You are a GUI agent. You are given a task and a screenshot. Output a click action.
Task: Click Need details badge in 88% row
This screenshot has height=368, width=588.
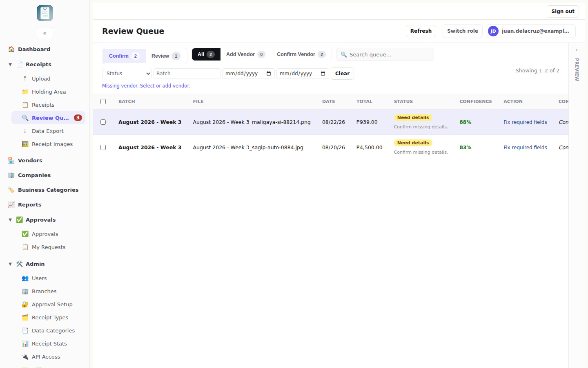pyautogui.click(x=413, y=117)
